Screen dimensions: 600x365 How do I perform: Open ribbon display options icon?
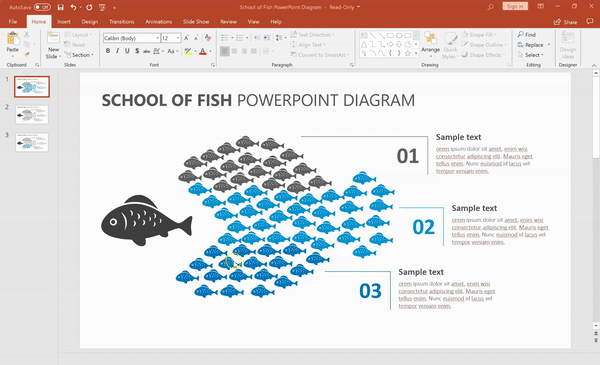point(540,7)
